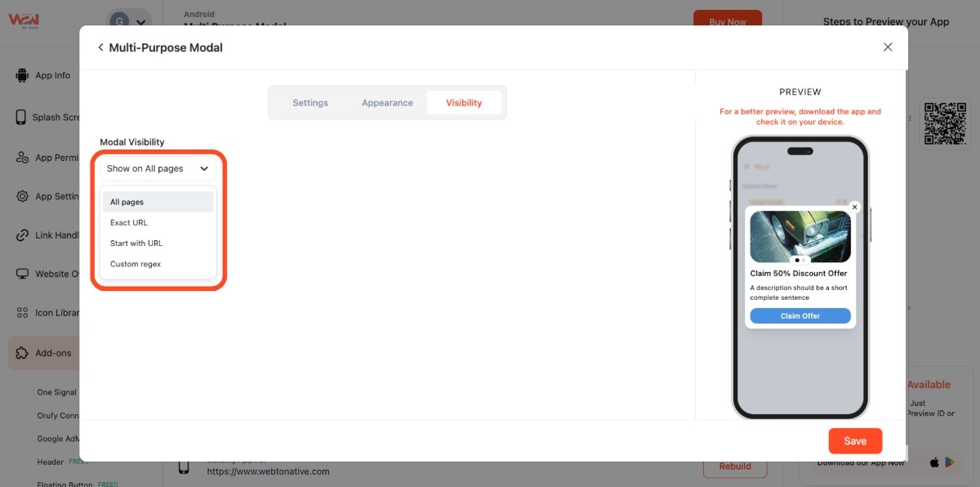Click the Link Handling chain icon

click(22, 235)
